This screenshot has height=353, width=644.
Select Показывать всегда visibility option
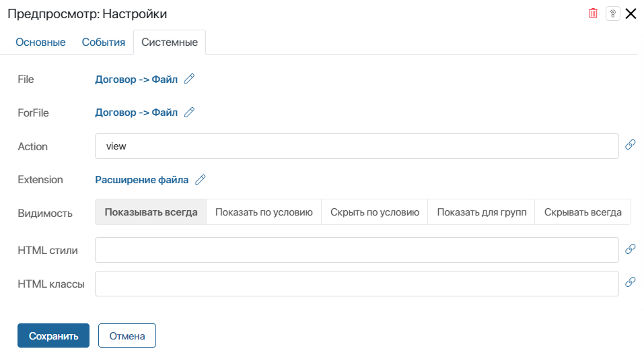click(x=151, y=212)
